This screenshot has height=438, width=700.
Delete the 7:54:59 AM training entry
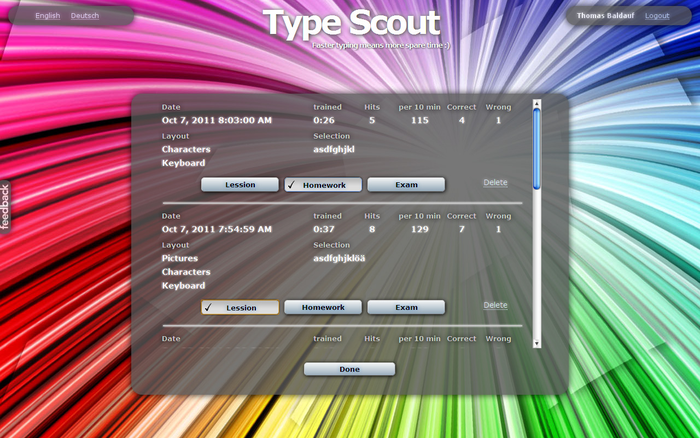click(495, 305)
